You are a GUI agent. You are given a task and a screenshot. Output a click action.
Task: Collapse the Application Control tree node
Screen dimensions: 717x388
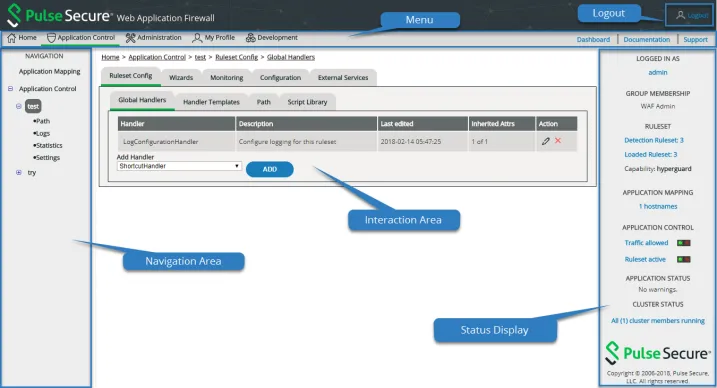pos(11,89)
